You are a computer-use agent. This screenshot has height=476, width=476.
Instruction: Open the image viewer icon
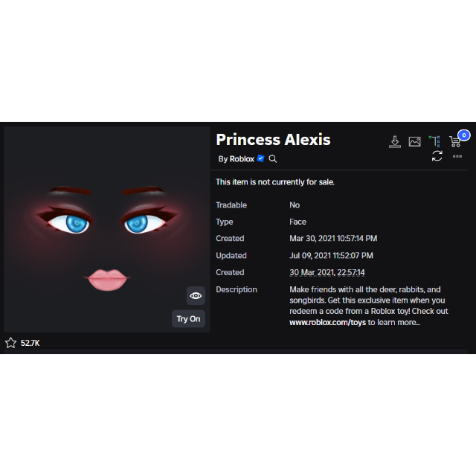tap(415, 142)
